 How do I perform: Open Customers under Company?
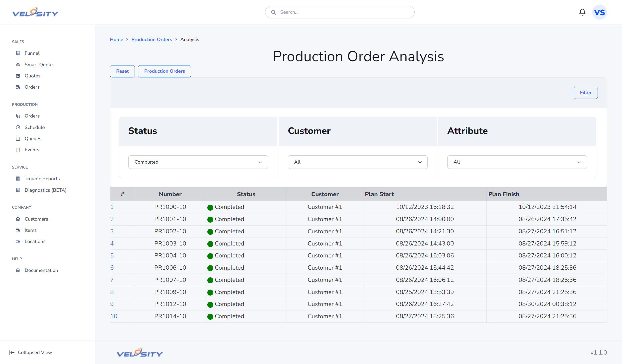click(36, 219)
